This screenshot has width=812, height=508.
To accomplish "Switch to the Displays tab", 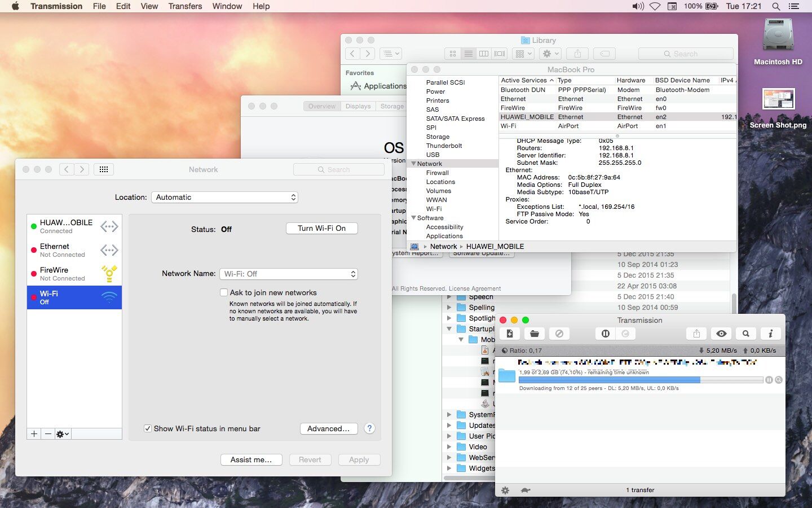I will tap(358, 106).
